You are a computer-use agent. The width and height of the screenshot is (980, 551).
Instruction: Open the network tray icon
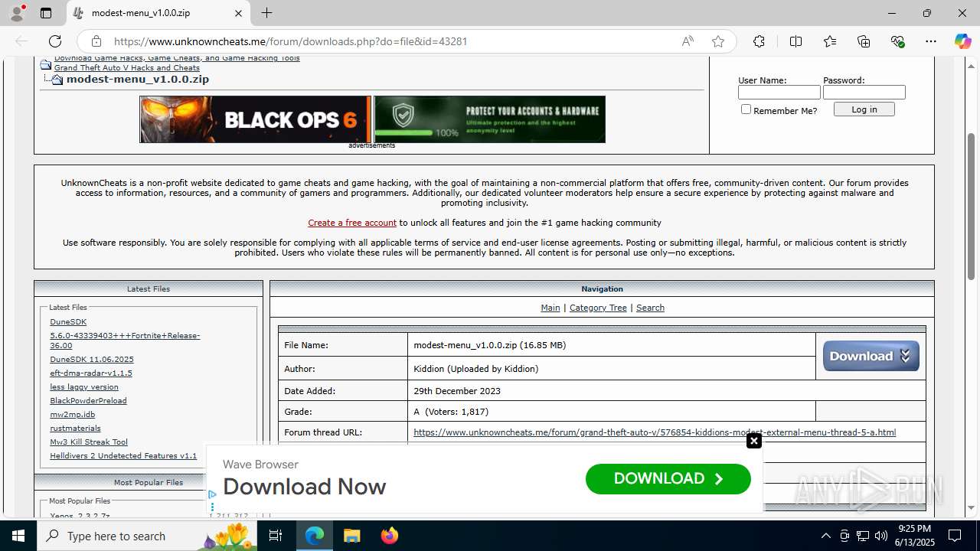point(863,536)
